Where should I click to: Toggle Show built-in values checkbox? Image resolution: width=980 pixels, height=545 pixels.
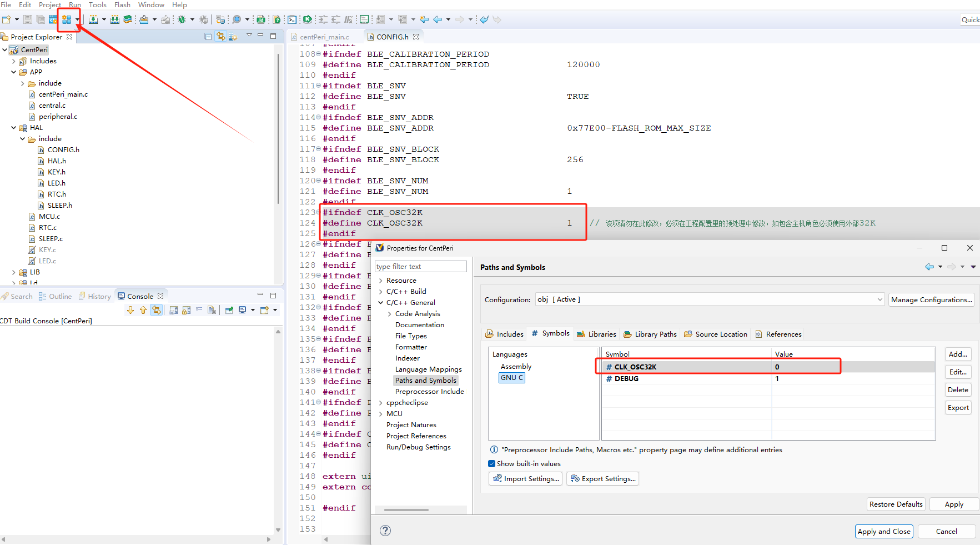[491, 463]
